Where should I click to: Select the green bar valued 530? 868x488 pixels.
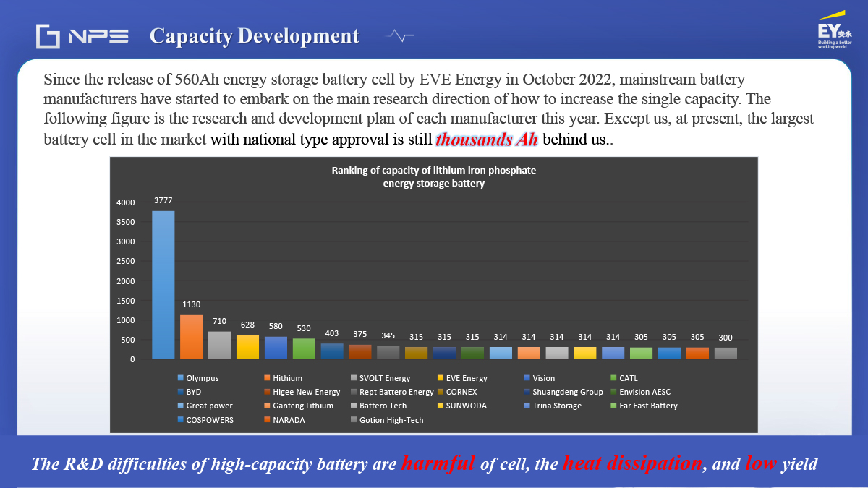(x=305, y=349)
